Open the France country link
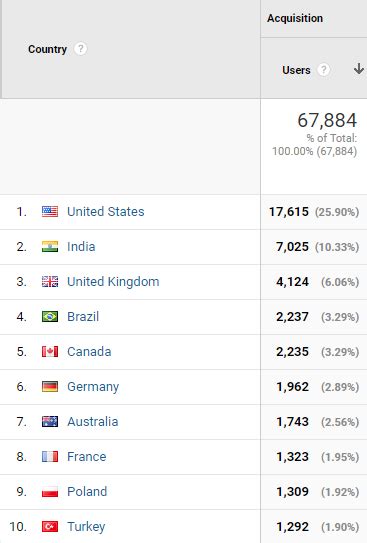This screenshot has width=367, height=543. pyautogui.click(x=87, y=456)
